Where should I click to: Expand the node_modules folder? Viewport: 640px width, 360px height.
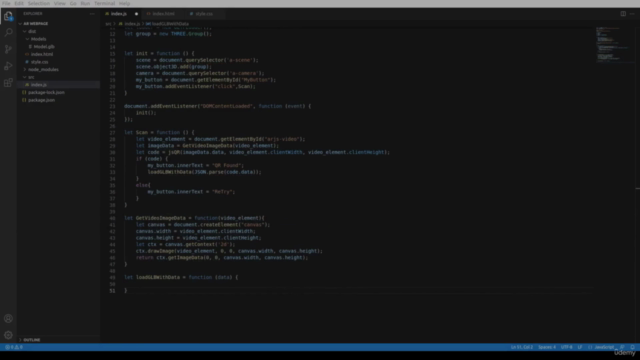[x=43, y=70]
